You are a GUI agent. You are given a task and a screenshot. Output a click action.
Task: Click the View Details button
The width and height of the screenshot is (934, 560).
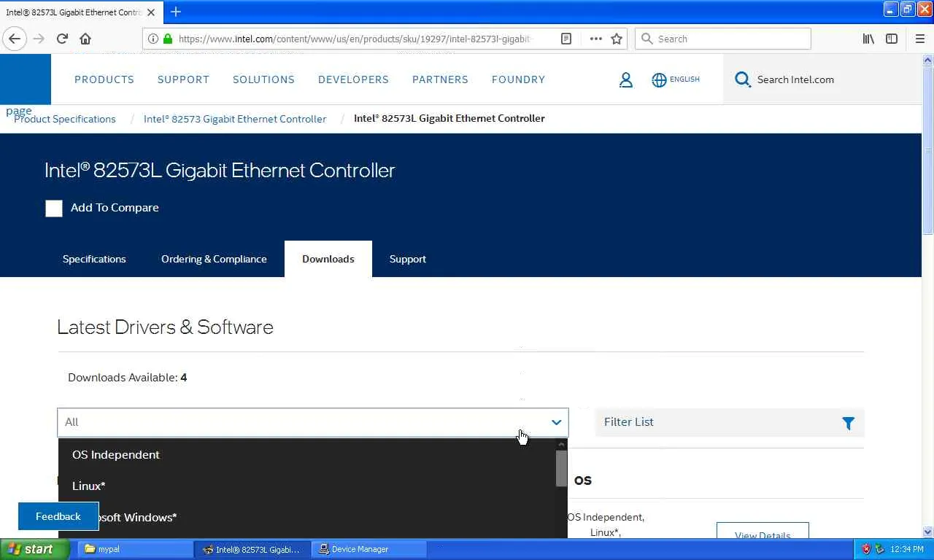(763, 531)
